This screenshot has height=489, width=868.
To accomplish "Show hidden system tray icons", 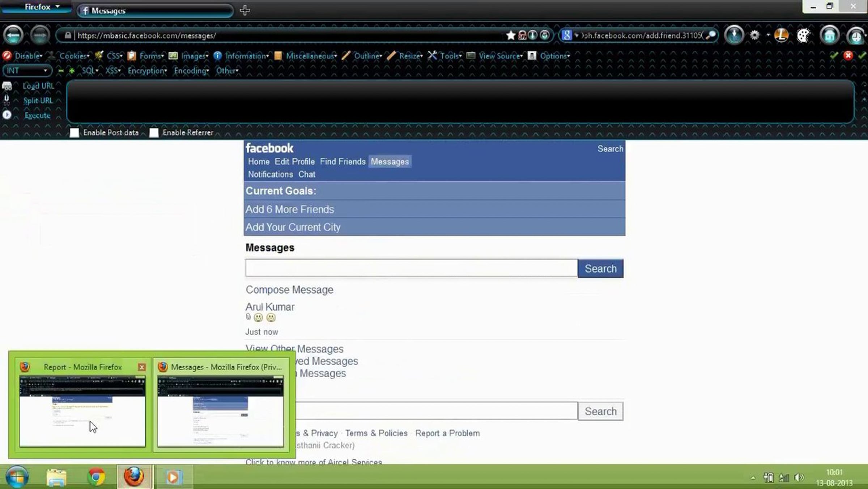I will coord(753,478).
